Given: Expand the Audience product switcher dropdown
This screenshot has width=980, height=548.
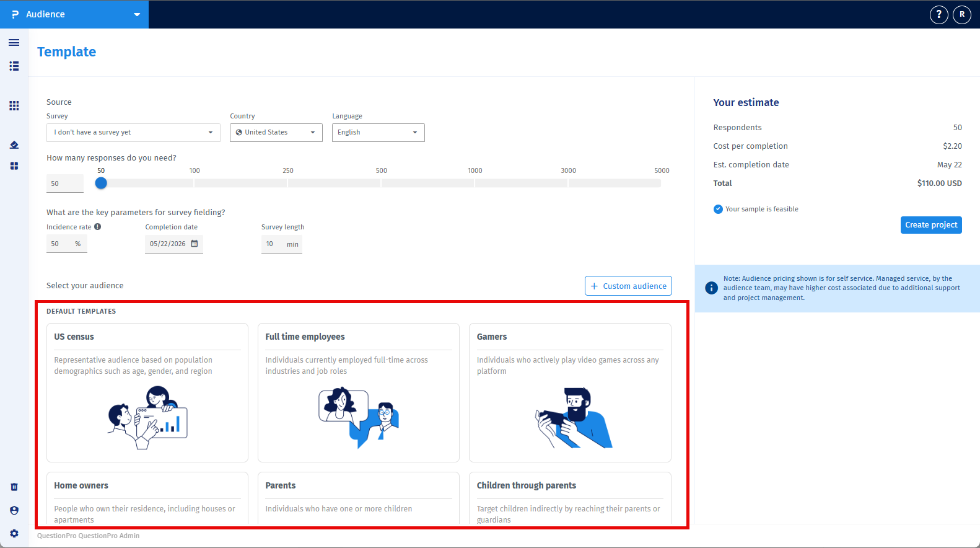Looking at the screenshot, I should pos(137,14).
